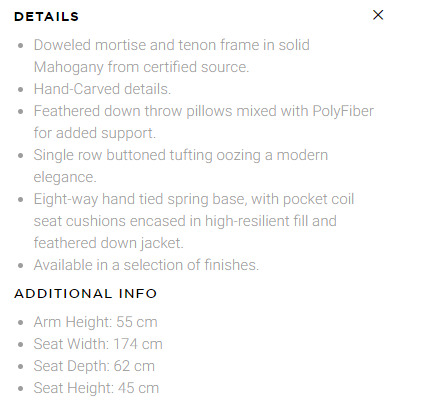
Task: Click the word 'elegance.'
Action: 65,177
